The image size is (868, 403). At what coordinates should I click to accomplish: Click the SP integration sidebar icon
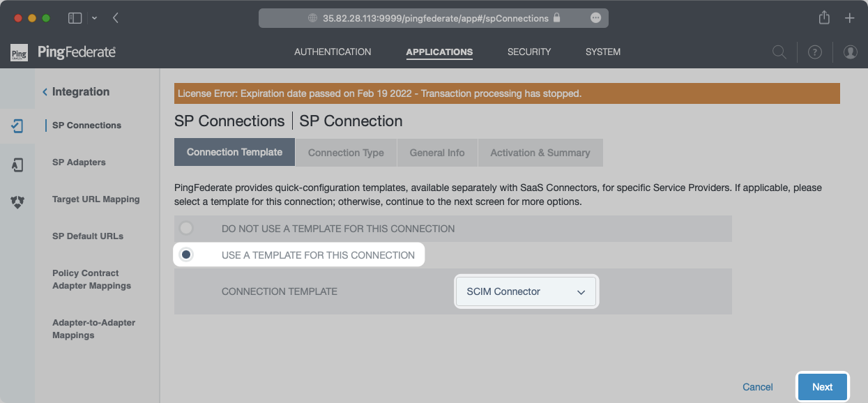click(17, 126)
